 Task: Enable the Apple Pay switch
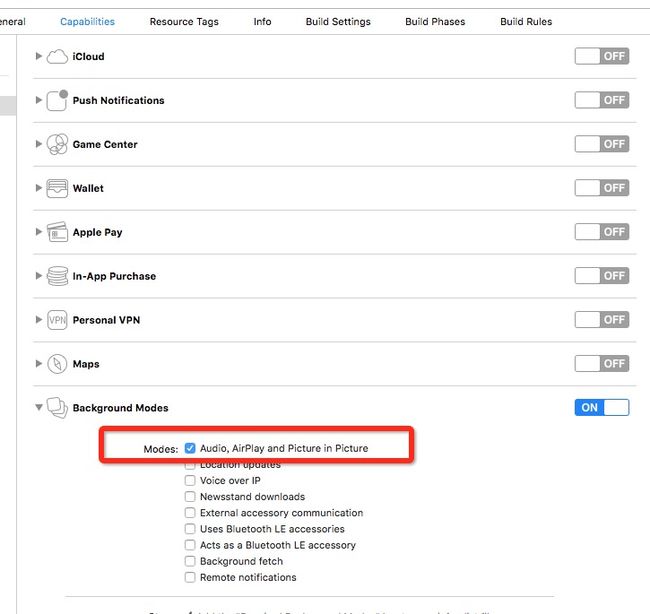(601, 232)
